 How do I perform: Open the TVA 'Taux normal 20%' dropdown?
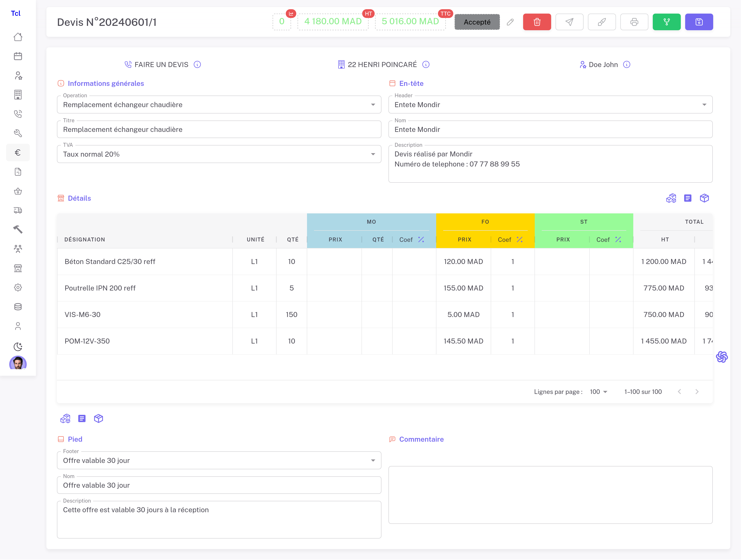pos(373,154)
